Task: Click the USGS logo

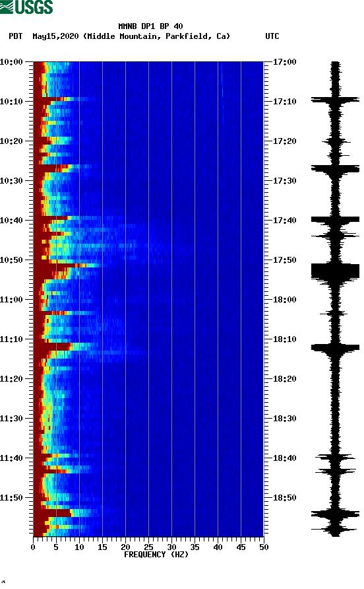Action: (x=26, y=7)
